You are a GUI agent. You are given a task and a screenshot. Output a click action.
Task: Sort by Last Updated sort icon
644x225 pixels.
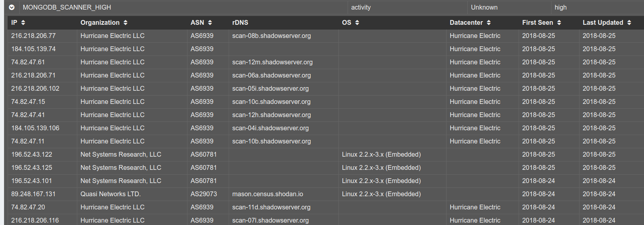tap(629, 22)
